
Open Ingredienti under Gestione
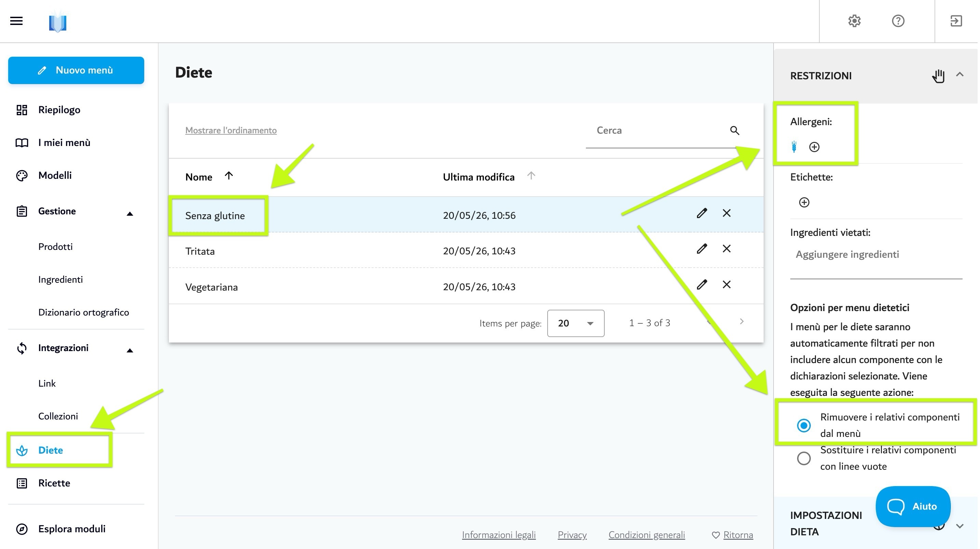point(61,280)
